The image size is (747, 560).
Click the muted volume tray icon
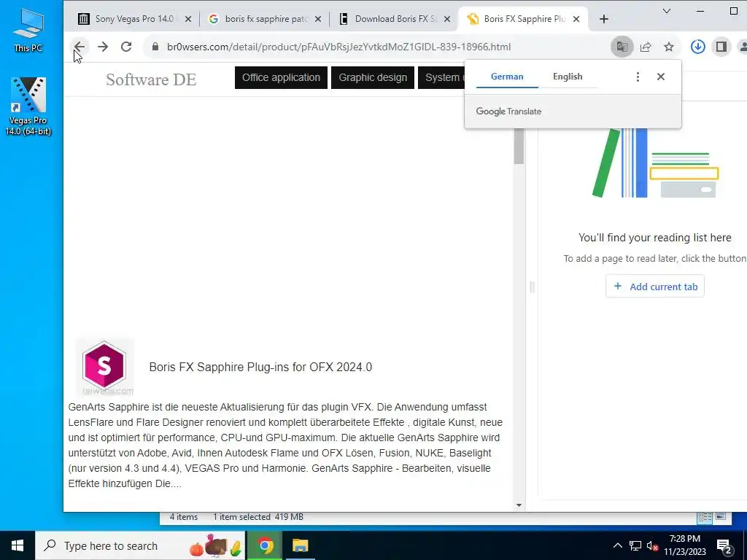coord(653,546)
